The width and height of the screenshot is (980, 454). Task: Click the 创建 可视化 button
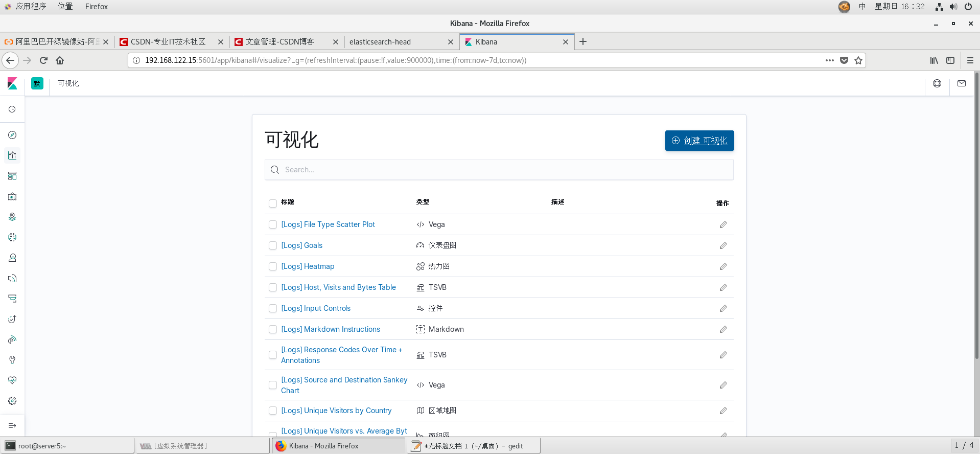pyautogui.click(x=699, y=141)
